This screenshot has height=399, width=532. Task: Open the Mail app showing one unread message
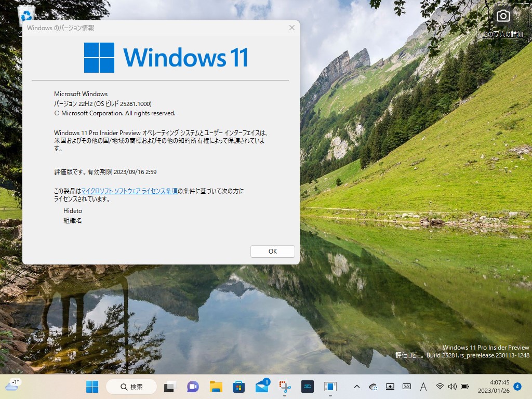pyautogui.click(x=262, y=387)
